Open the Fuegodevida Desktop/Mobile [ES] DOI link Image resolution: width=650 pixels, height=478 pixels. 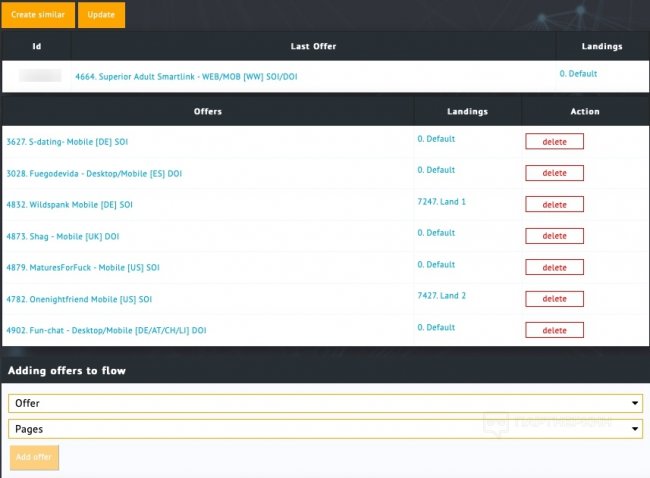[94, 174]
